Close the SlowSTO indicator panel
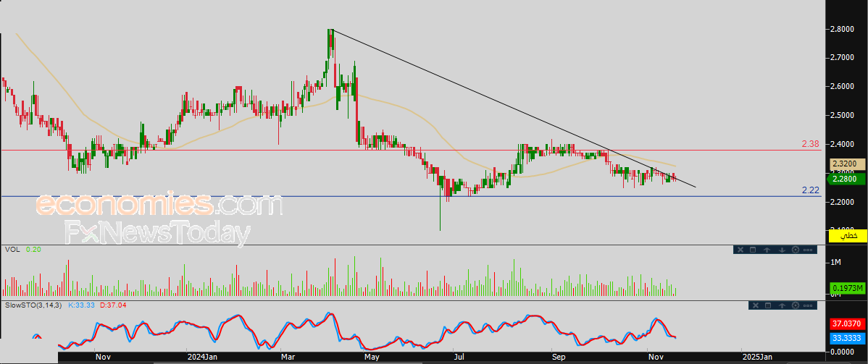The width and height of the screenshot is (868, 364). (756, 305)
